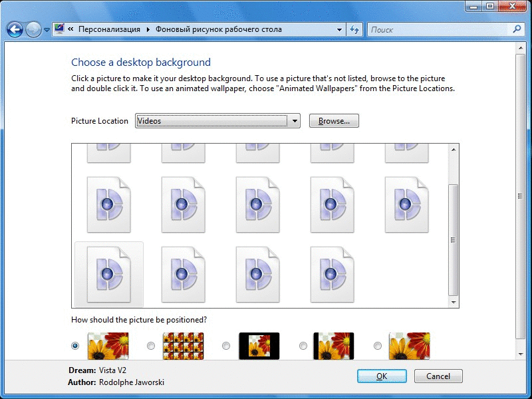Click the "Rodolphe Jaworski" author name
Viewport: 532px width, 399px height.
132,382
